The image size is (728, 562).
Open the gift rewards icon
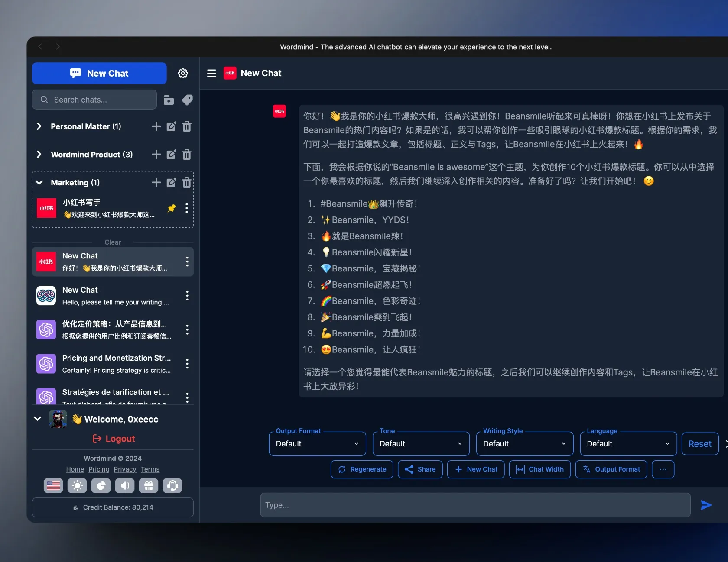[148, 485]
